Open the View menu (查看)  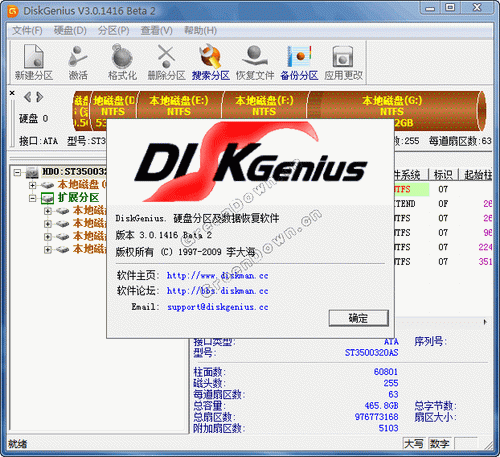pyautogui.click(x=156, y=31)
